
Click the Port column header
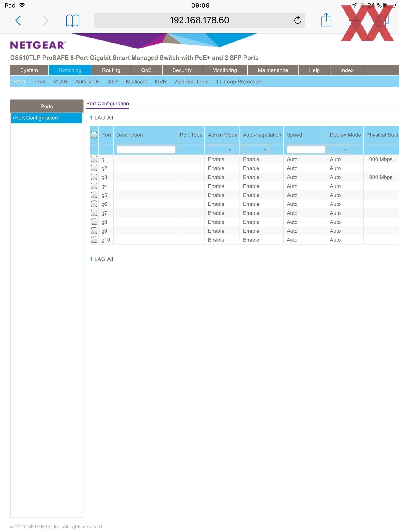point(106,135)
